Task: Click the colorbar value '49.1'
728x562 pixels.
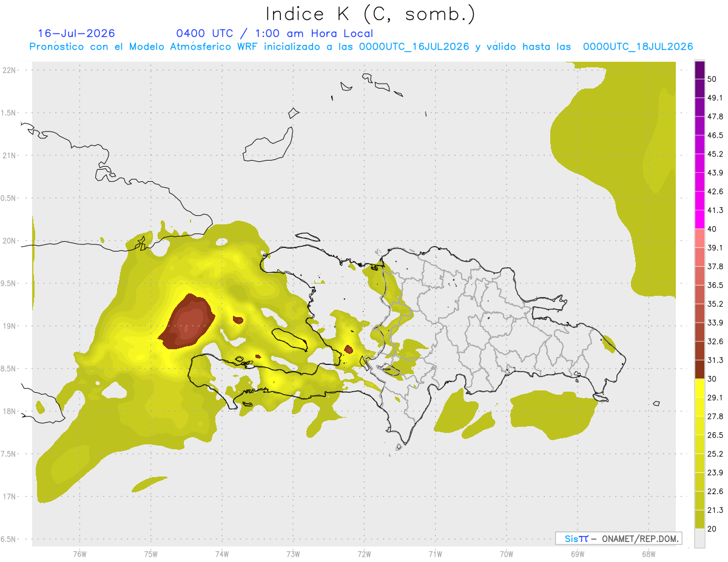Action: [x=715, y=98]
